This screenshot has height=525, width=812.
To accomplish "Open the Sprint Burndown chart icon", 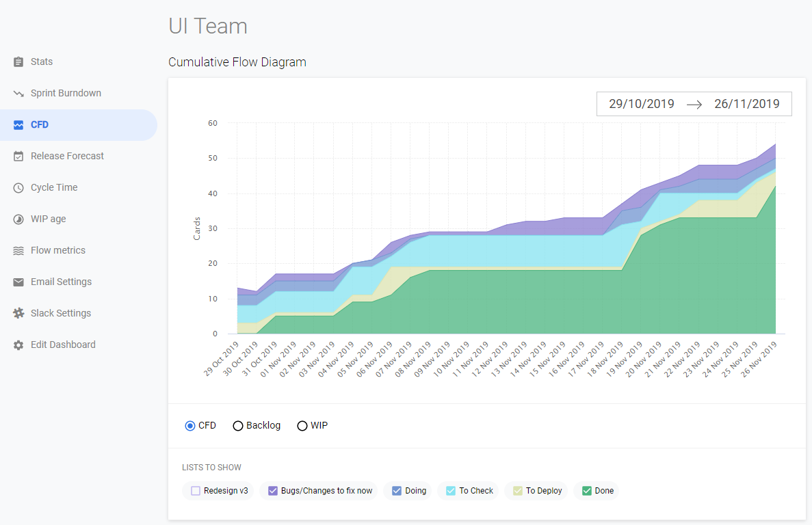I will pos(18,93).
